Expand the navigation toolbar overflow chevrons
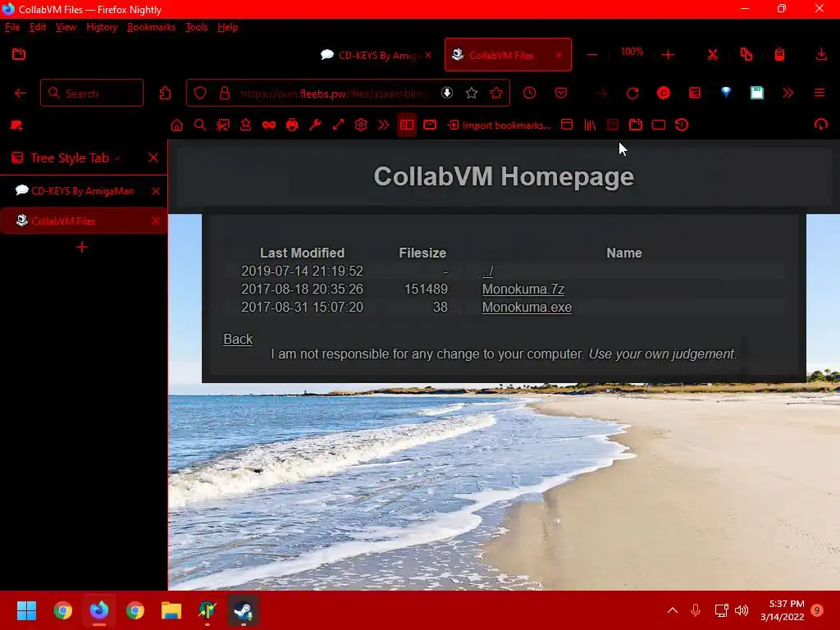 [x=787, y=94]
